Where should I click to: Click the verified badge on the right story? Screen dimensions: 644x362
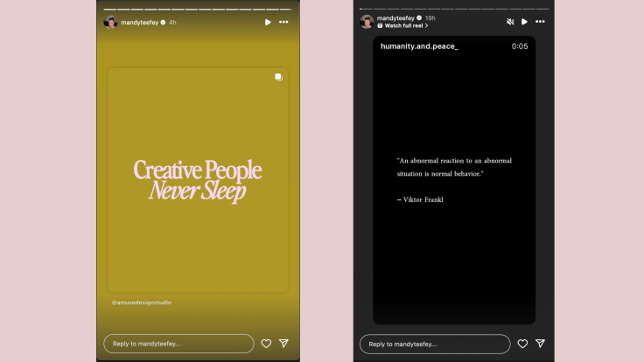[419, 18]
